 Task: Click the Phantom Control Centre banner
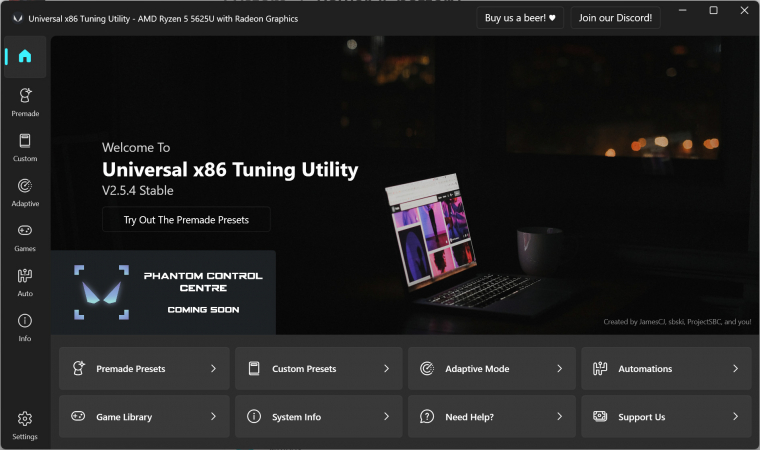(x=163, y=292)
